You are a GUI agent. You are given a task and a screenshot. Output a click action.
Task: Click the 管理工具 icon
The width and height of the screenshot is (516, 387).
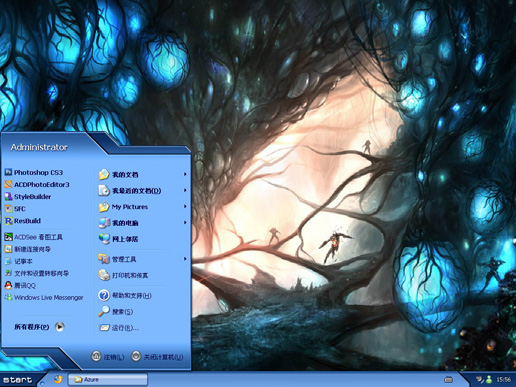point(104,259)
